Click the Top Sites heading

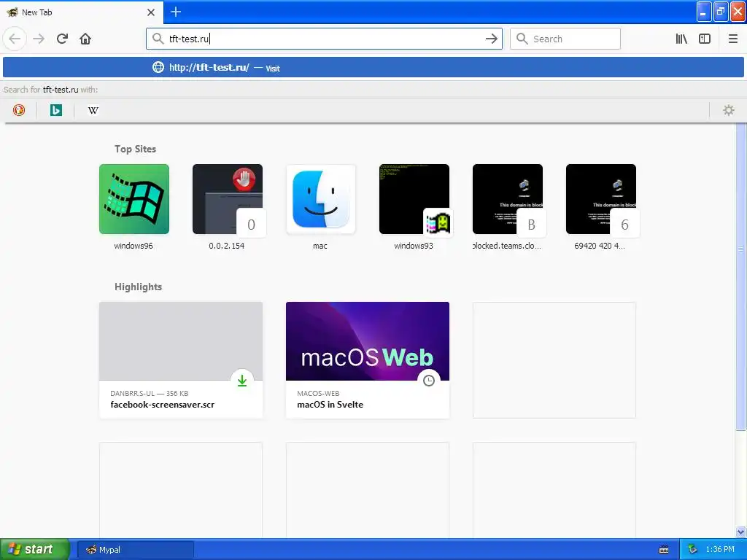(135, 149)
